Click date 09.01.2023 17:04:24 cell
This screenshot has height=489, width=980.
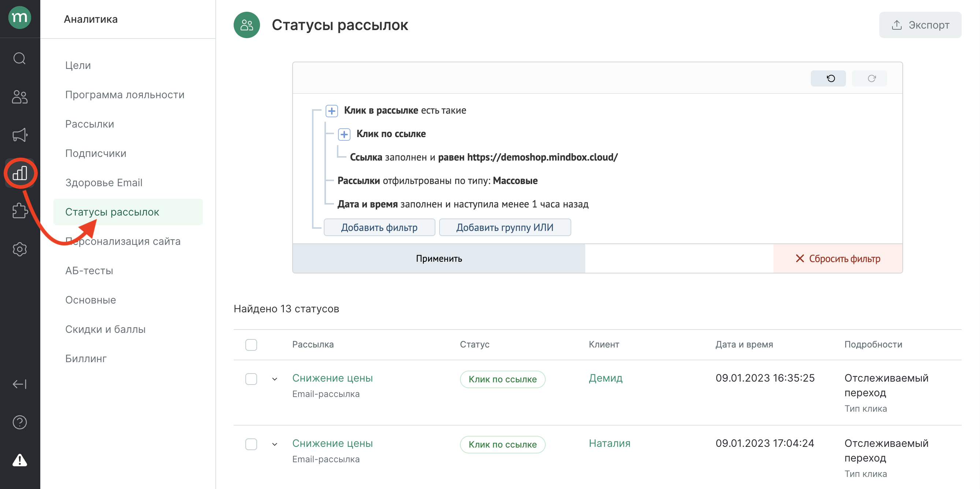[765, 443]
